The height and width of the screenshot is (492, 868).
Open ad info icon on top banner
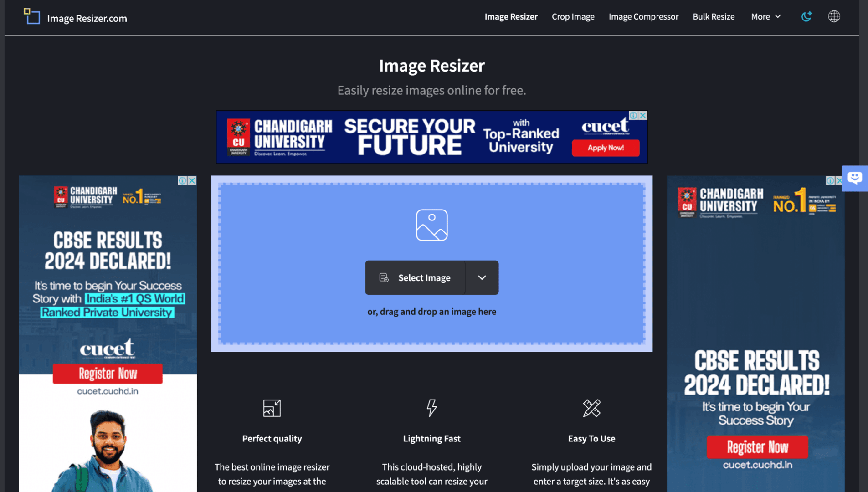633,115
